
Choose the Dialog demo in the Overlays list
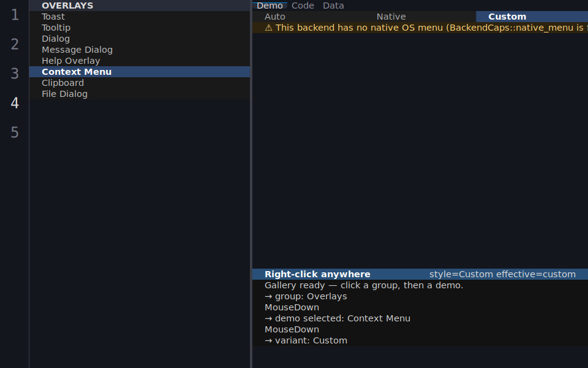coord(140,39)
